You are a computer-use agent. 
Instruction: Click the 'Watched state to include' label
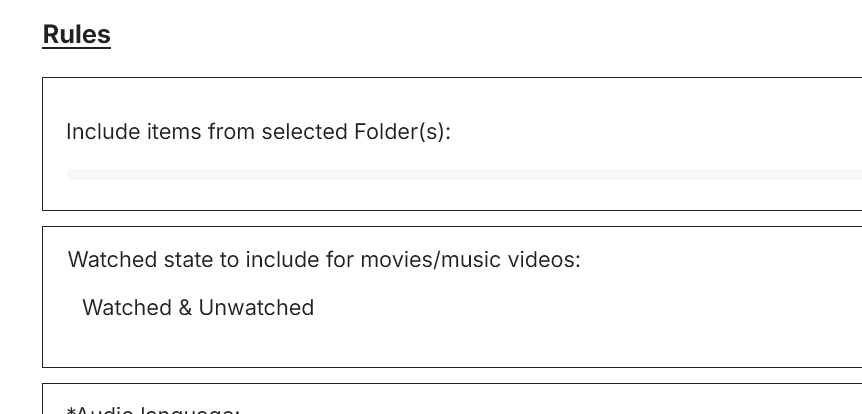click(x=324, y=260)
